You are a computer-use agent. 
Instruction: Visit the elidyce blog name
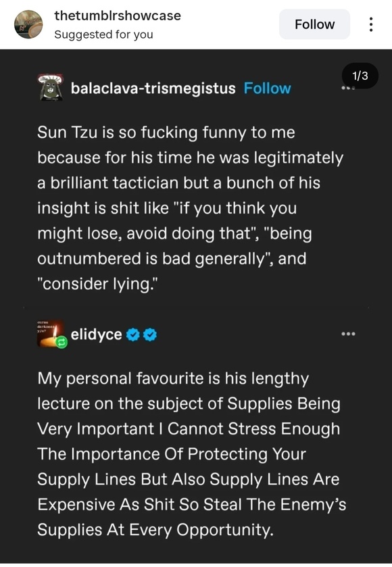click(96, 335)
